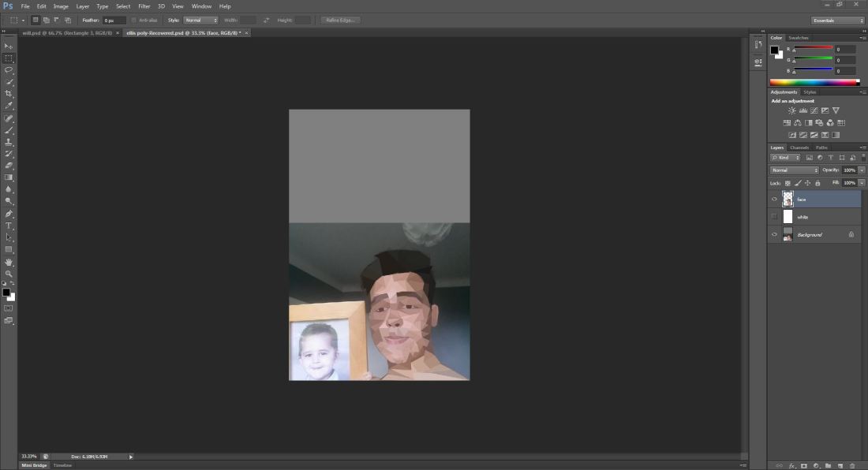Select the Move tool
The image size is (868, 470).
pyautogui.click(x=9, y=46)
